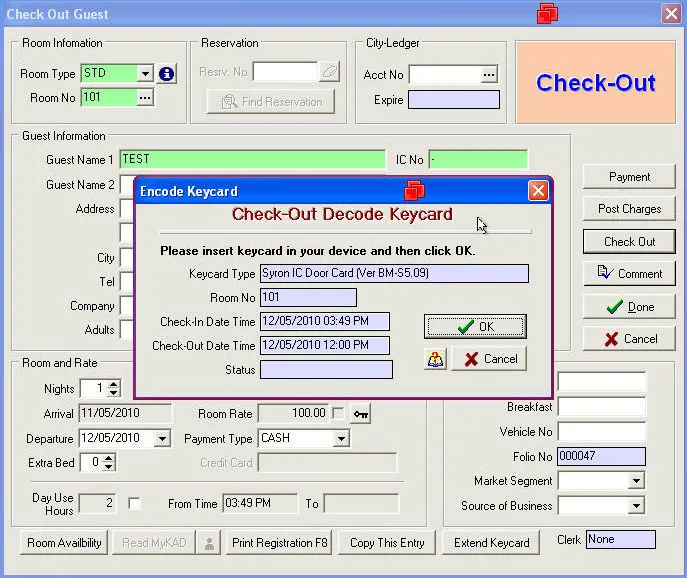This screenshot has height=578, width=687.
Task: Click the key icon beside Room Rate
Action: [x=361, y=414]
